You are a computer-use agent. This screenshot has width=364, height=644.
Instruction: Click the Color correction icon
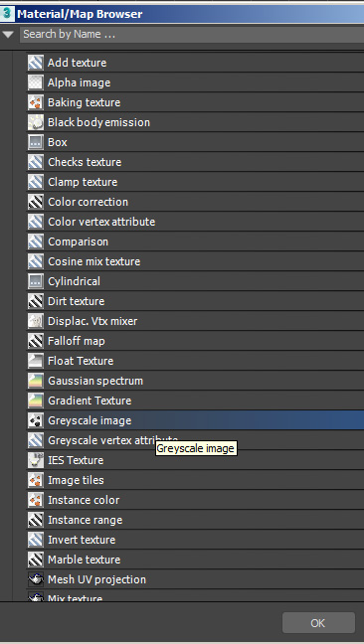click(x=36, y=202)
